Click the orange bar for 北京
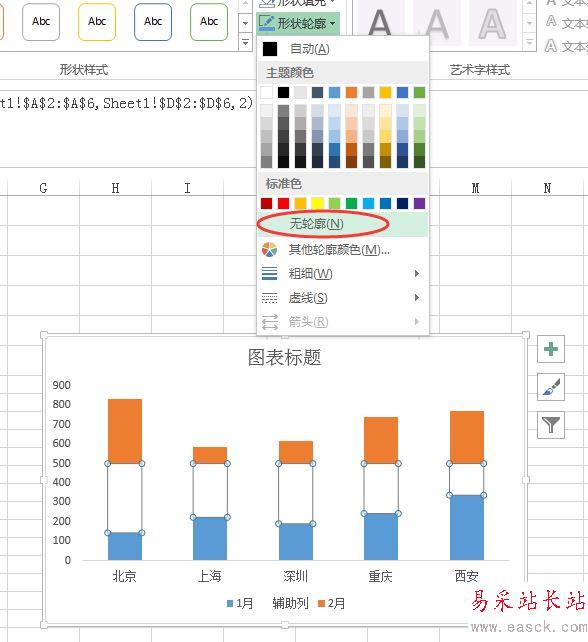The width and height of the screenshot is (588, 642). pos(125,431)
